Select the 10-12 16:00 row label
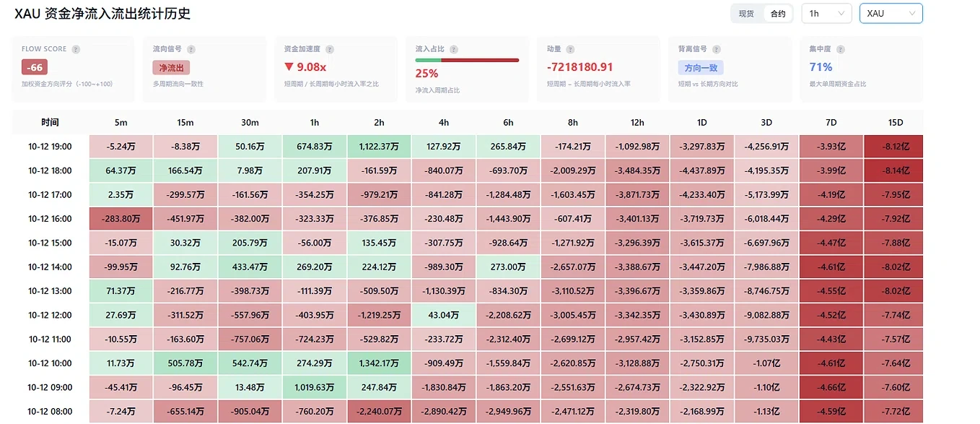Image resolution: width=980 pixels, height=424 pixels. [x=51, y=219]
